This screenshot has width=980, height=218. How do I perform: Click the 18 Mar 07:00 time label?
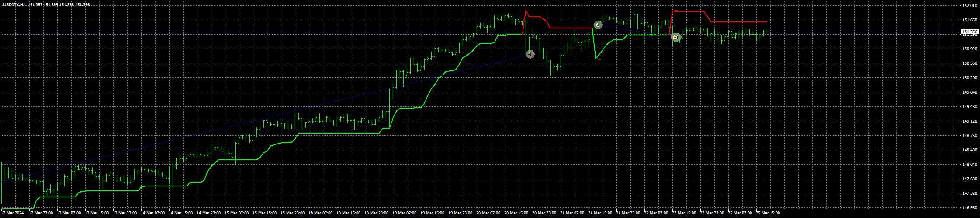[321, 213]
